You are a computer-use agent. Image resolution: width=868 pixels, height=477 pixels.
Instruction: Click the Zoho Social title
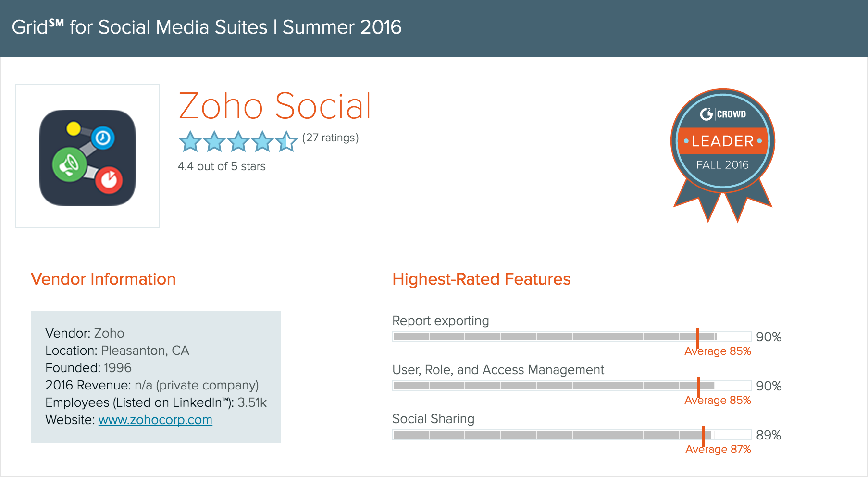tap(275, 106)
